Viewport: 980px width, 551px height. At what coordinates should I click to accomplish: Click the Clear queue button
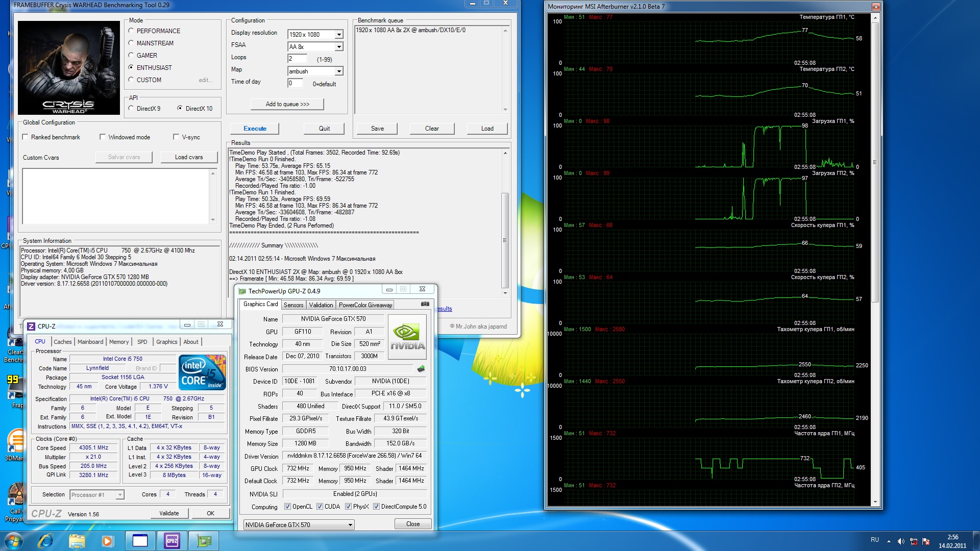pyautogui.click(x=432, y=129)
